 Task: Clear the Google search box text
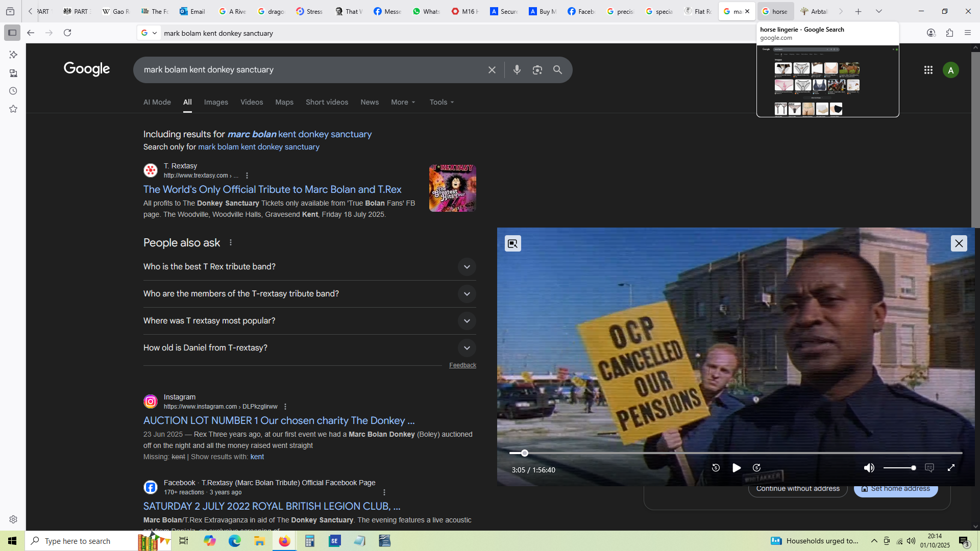(492, 70)
